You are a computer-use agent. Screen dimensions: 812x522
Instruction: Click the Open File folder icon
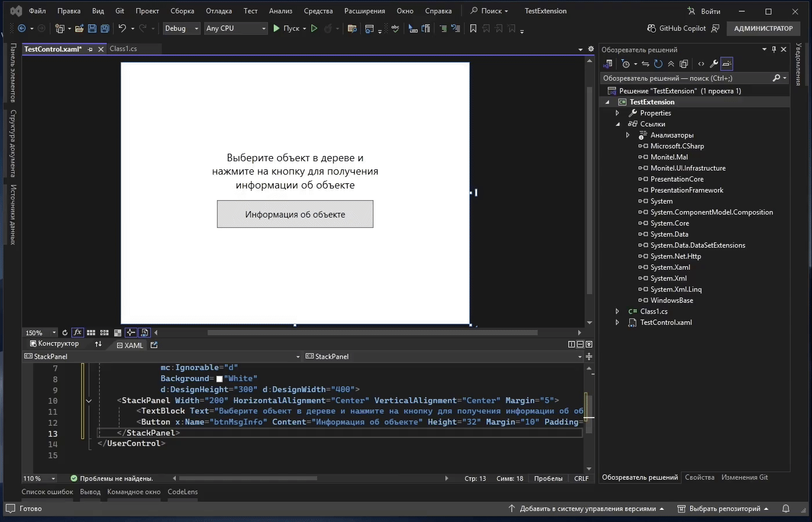tap(79, 28)
